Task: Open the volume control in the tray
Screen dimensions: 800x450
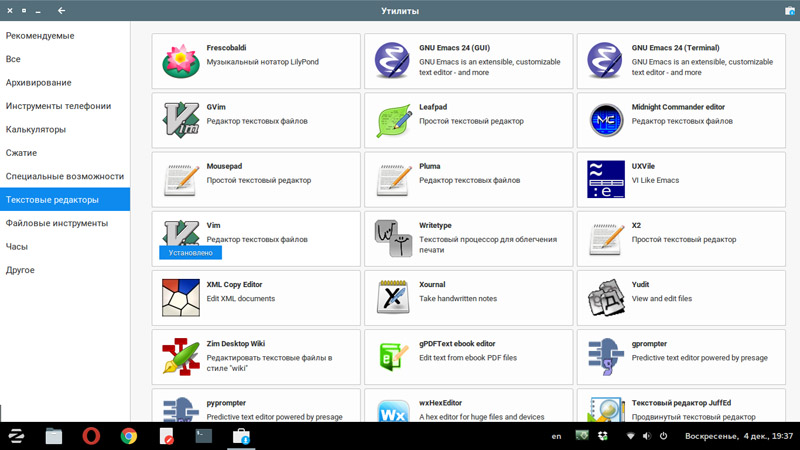Action: tap(646, 436)
